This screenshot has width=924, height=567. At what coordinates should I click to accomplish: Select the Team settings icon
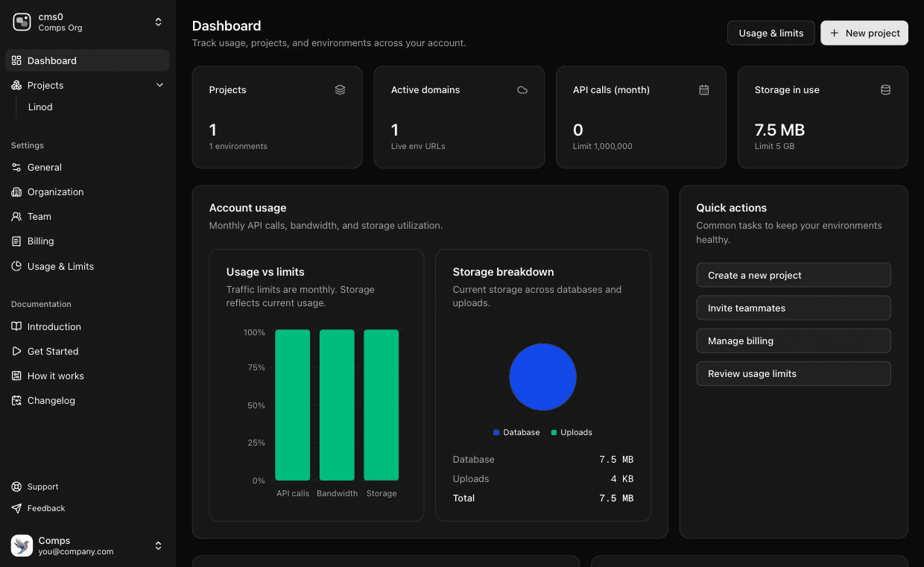15,216
